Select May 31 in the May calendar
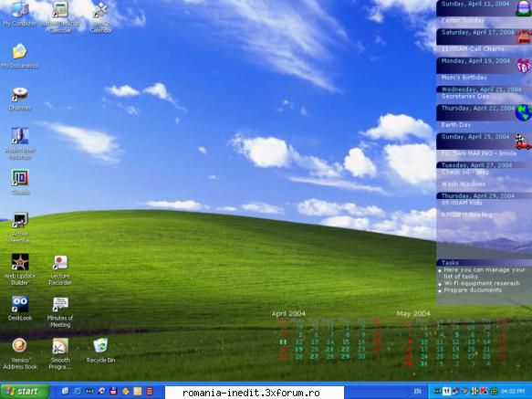 [x=423, y=363]
